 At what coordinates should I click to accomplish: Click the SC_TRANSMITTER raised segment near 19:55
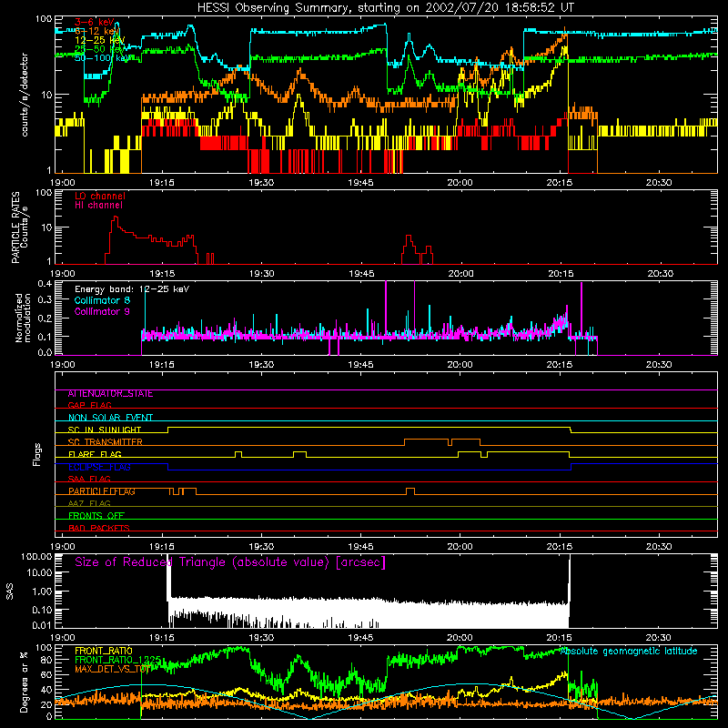[427, 441]
